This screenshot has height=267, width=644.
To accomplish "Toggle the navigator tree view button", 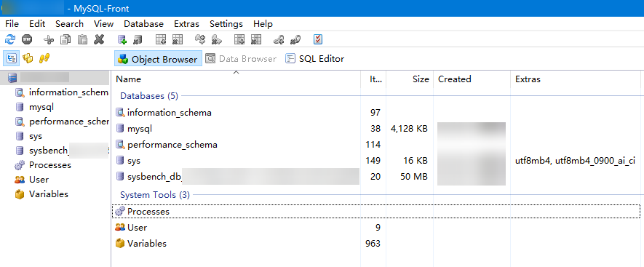I will (x=11, y=58).
